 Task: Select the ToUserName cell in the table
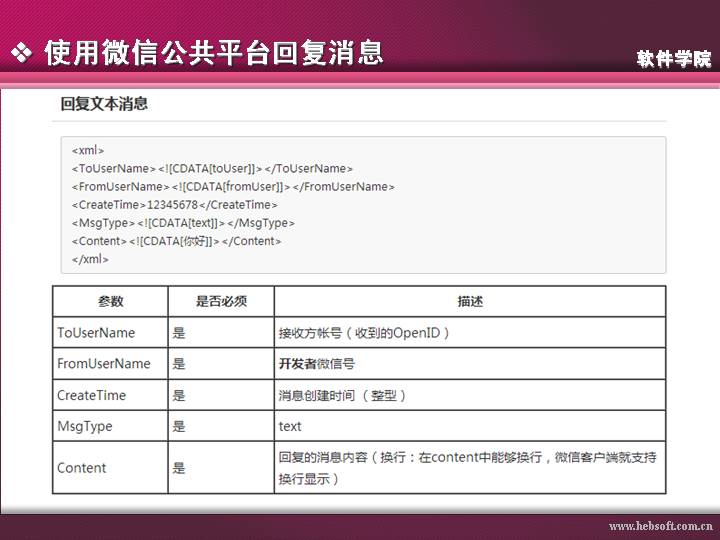tap(96, 332)
